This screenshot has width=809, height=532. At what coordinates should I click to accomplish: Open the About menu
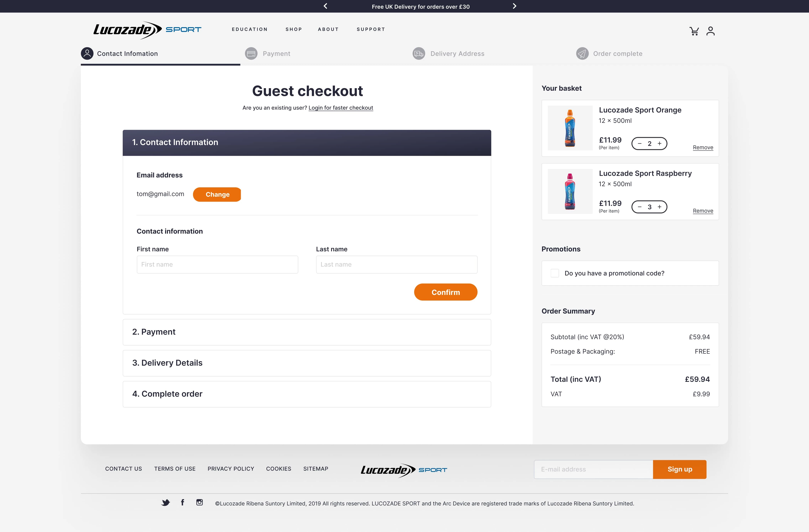[x=328, y=29]
